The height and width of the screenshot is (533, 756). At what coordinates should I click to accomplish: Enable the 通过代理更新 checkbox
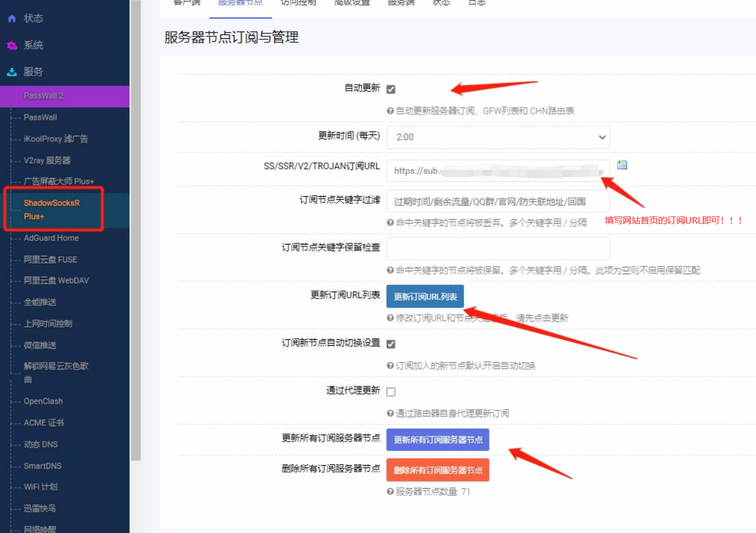tap(391, 392)
